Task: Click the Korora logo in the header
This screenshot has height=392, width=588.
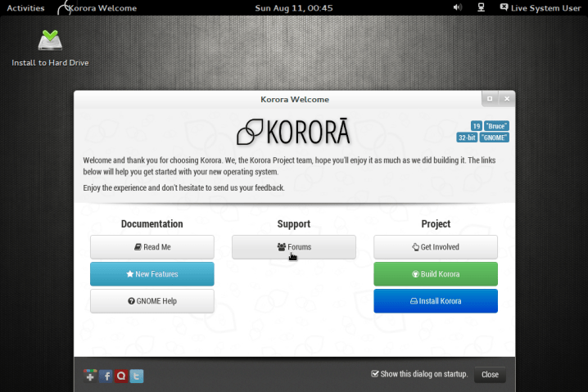Action: [x=294, y=132]
